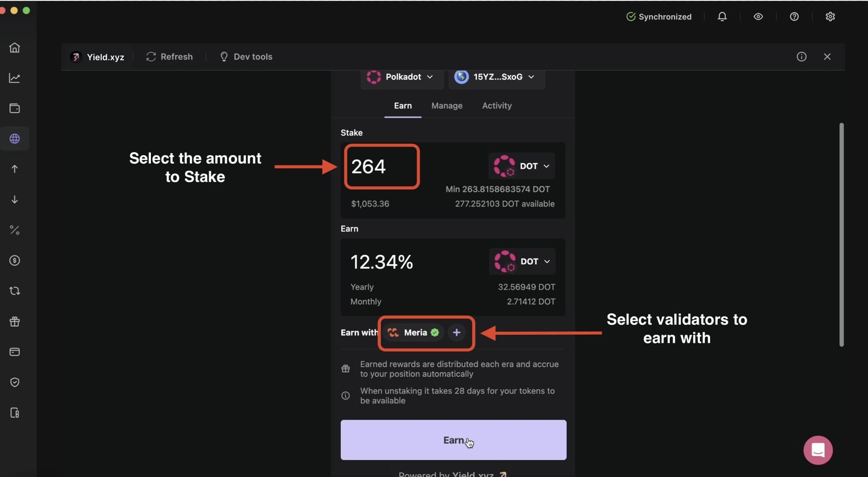Click the Refresh button

[169, 57]
